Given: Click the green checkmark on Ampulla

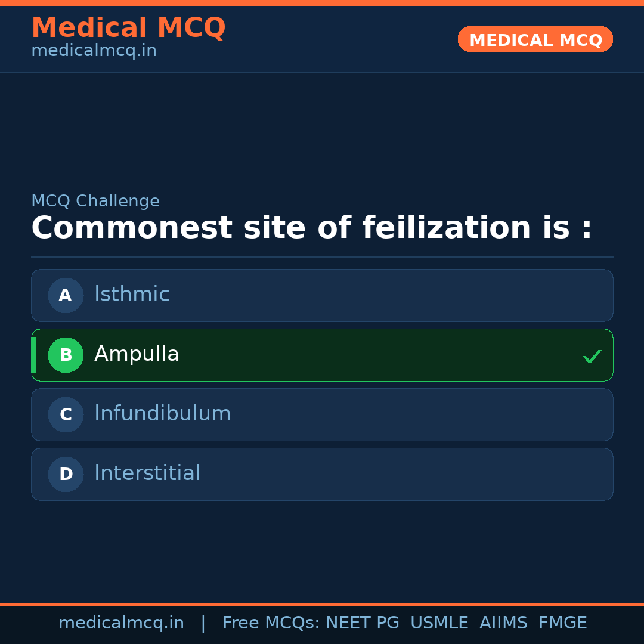Looking at the screenshot, I should pos(592,357).
